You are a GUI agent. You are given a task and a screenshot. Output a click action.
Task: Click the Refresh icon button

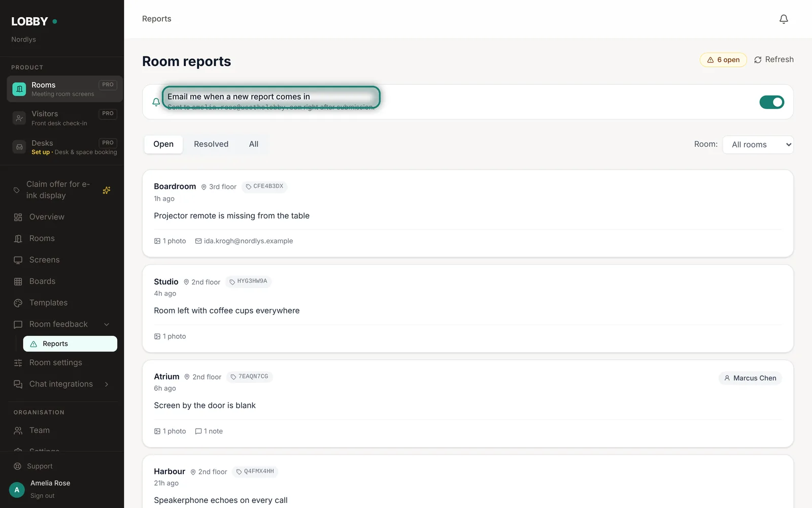(x=773, y=59)
